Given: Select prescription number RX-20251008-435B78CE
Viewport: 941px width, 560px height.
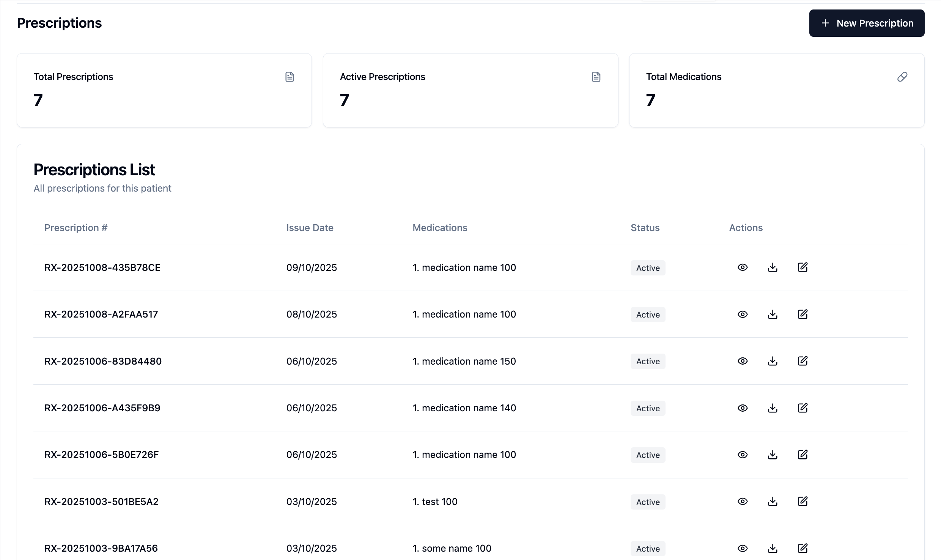Looking at the screenshot, I should (102, 267).
